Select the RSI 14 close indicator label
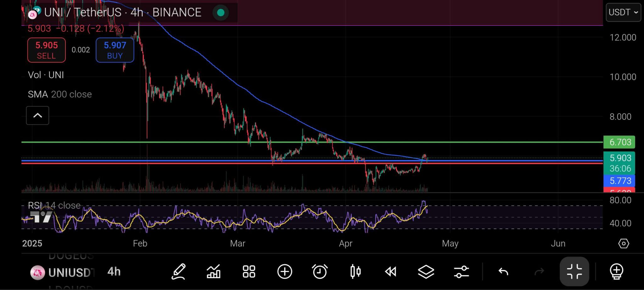 (54, 205)
